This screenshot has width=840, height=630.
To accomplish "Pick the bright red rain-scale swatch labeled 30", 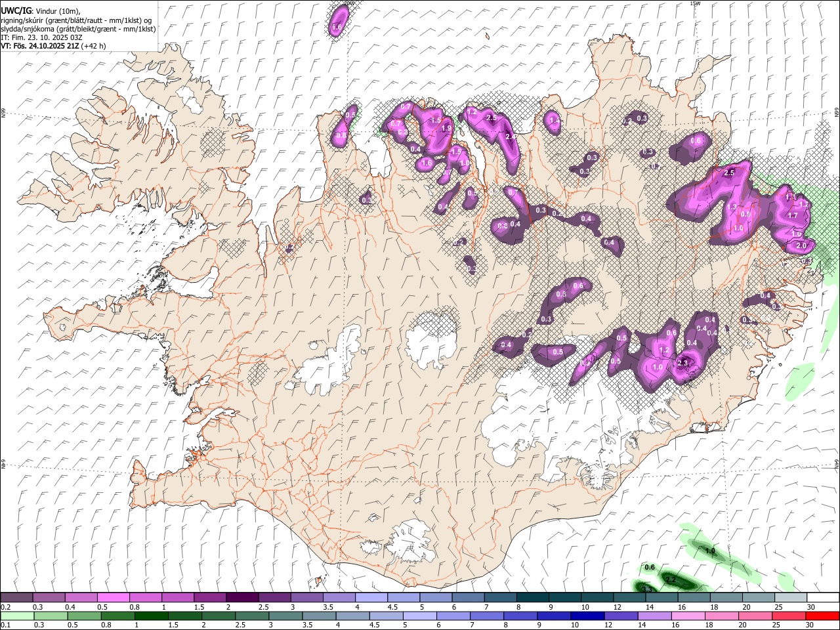I will tap(822, 616).
